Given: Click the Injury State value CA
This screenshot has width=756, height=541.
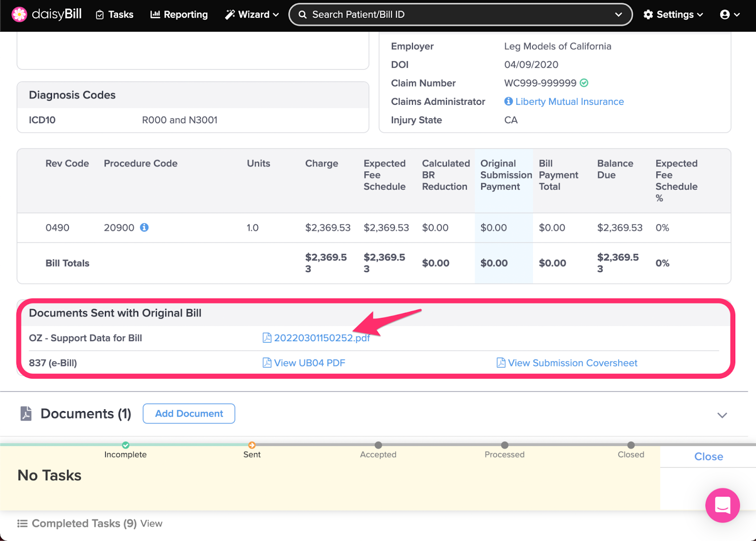Looking at the screenshot, I should tap(511, 120).
